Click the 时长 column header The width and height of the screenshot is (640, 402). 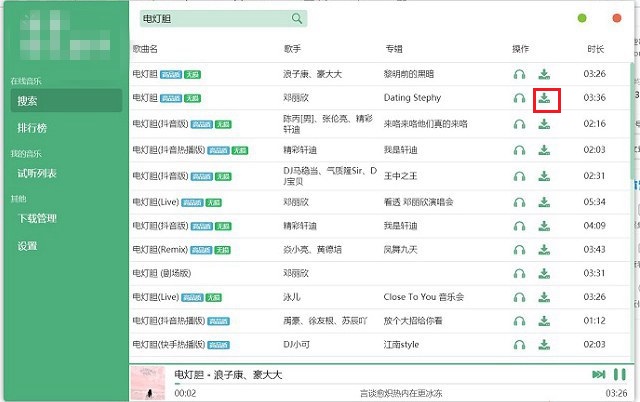click(x=596, y=49)
